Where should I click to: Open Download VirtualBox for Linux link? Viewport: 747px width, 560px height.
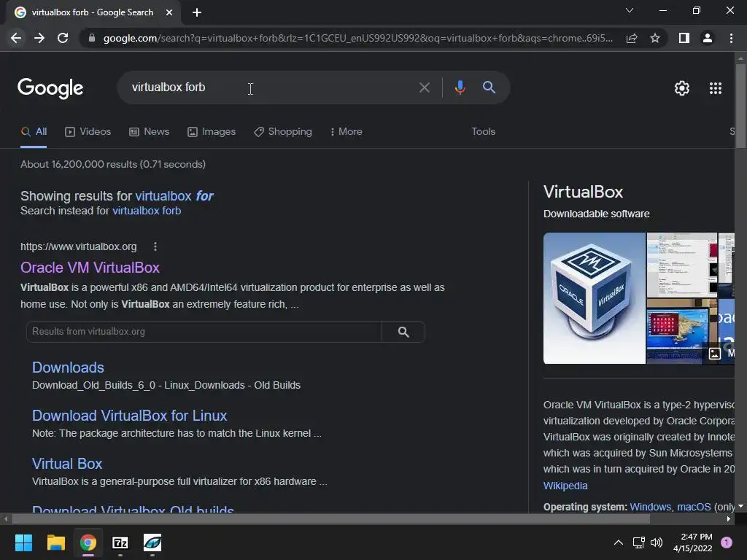(130, 415)
